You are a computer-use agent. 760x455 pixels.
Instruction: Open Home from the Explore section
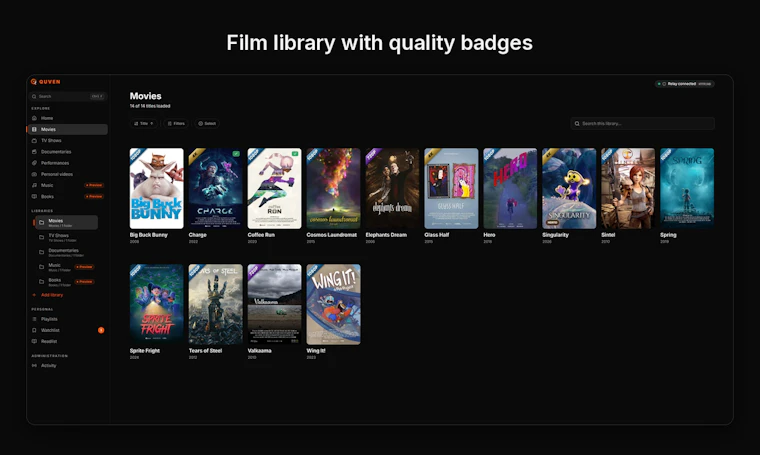pyautogui.click(x=67, y=118)
